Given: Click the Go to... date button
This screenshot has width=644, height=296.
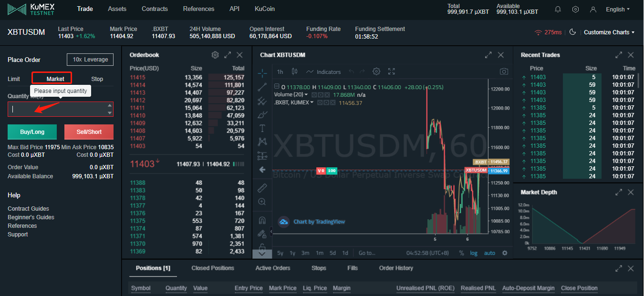Looking at the screenshot, I should point(367,253).
